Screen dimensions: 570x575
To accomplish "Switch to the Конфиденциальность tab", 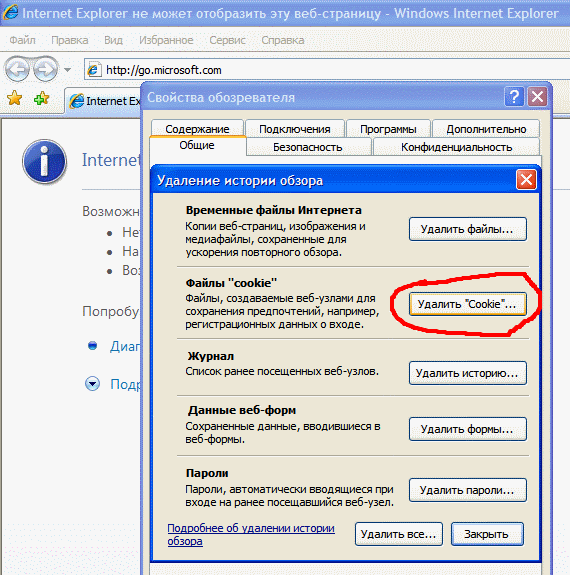I will 456,147.
